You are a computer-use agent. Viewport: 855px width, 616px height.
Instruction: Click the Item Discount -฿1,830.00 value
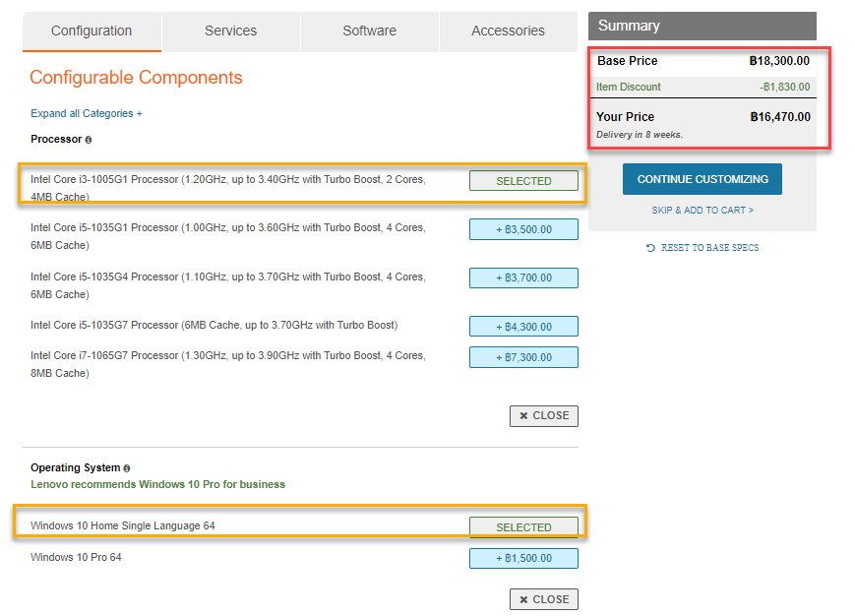(x=785, y=88)
